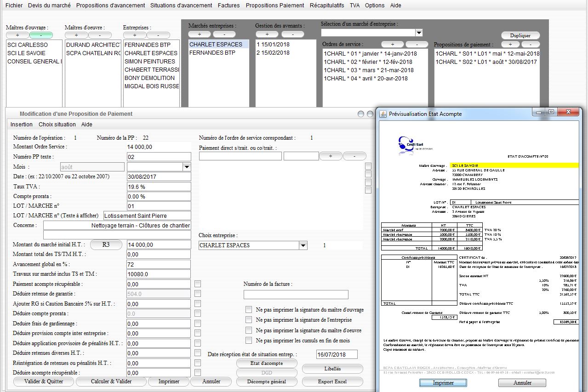Viewport: 588px width, 392px height.
Task: Cancel the Prévisualisation Etat Acompte window
Action: [x=522, y=382]
